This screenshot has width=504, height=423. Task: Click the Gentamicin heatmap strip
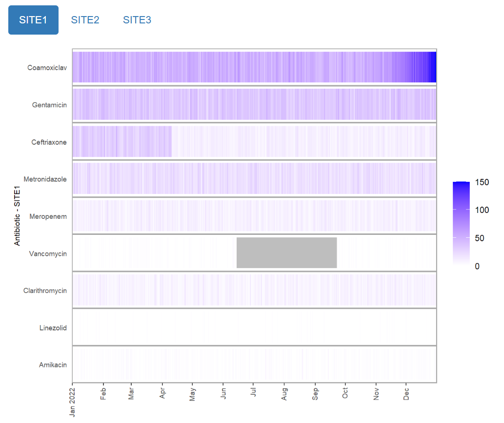254,104
